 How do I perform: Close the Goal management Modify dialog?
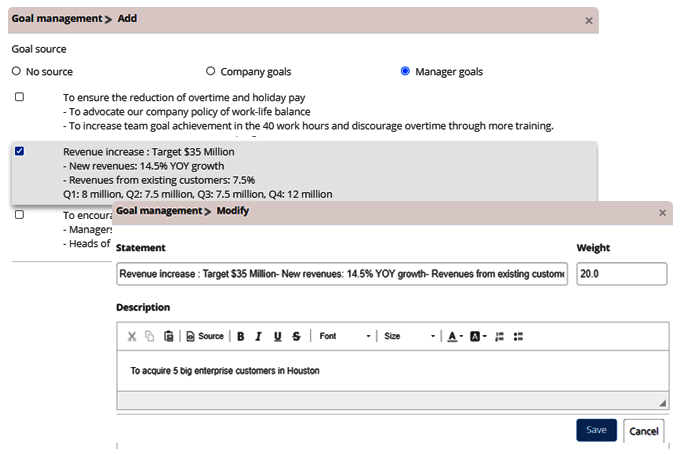pyautogui.click(x=662, y=213)
